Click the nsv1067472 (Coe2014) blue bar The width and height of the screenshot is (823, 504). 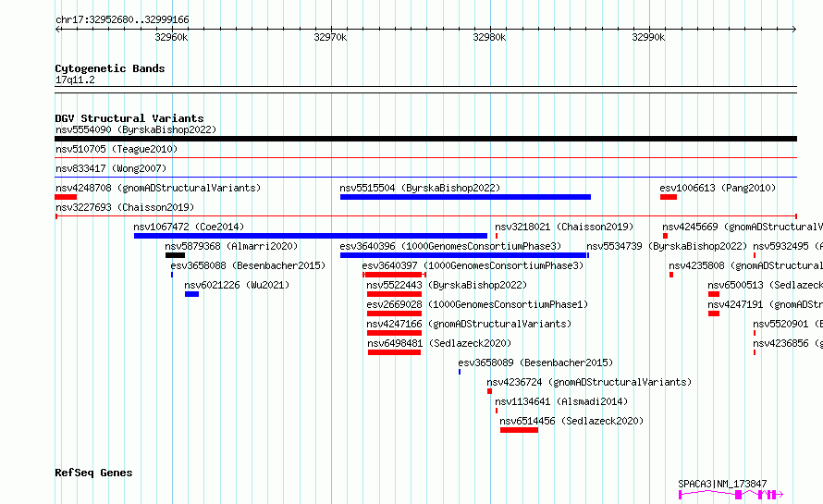(311, 236)
